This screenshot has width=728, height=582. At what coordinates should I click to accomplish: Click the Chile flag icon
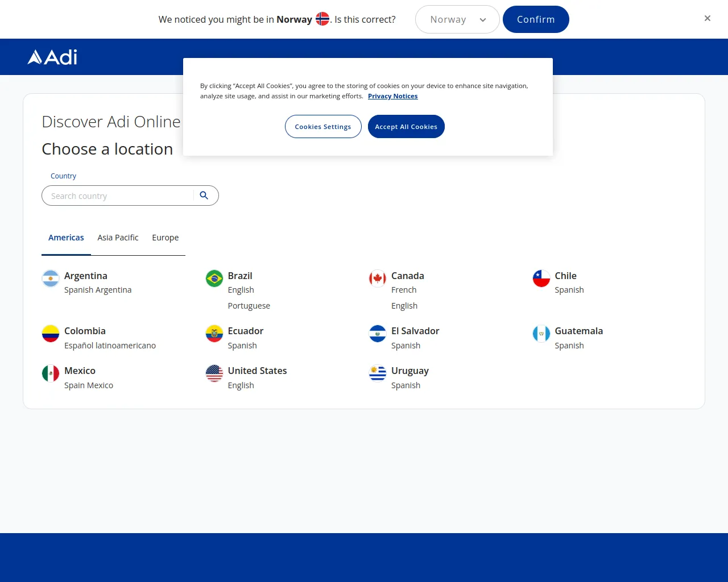click(541, 278)
